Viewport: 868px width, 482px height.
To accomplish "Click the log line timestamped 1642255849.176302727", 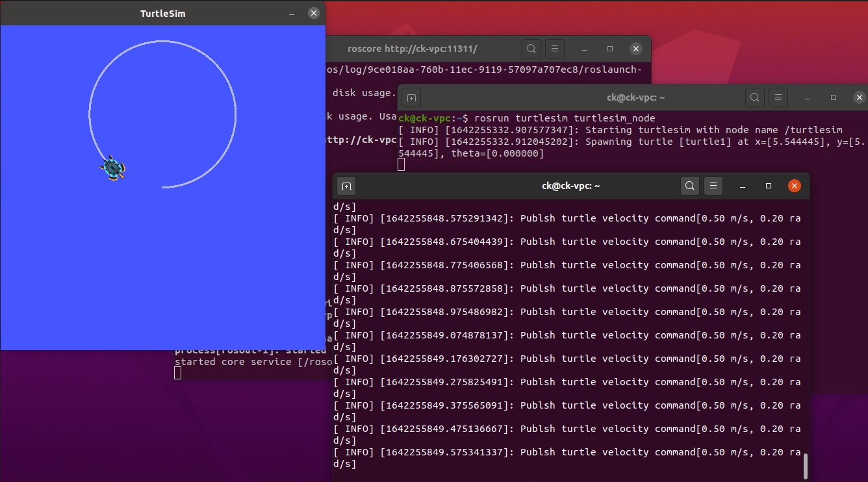I will click(x=567, y=364).
